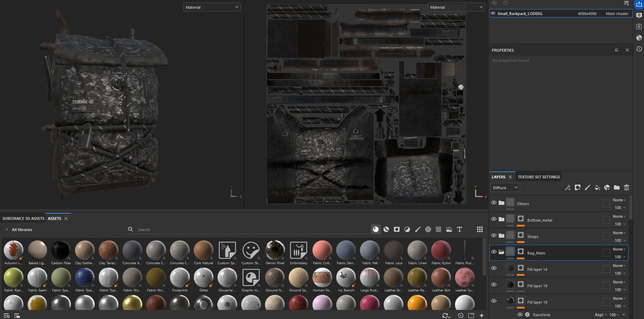
Task: Hide the Small_Backpack_LOD0SG texture set
Action: [x=493, y=13]
